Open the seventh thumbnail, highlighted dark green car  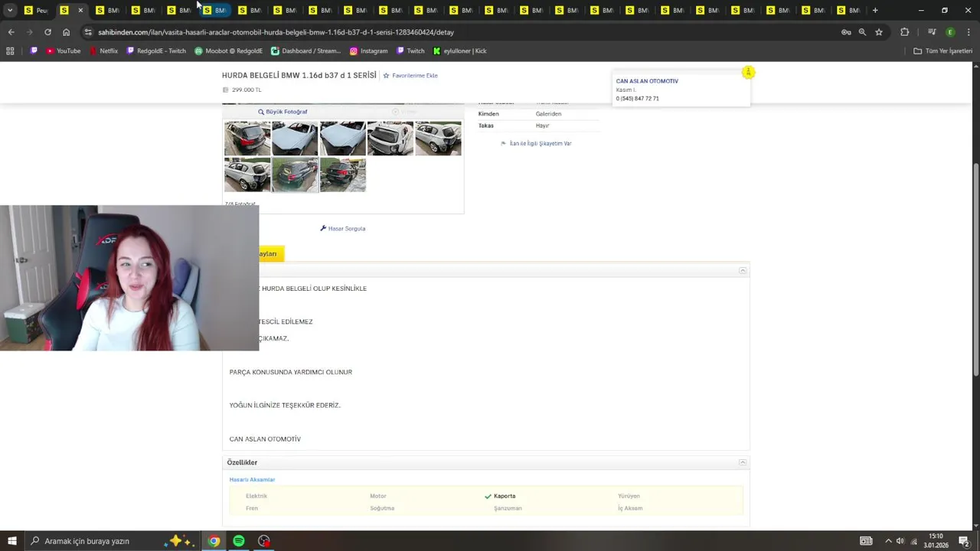(295, 174)
